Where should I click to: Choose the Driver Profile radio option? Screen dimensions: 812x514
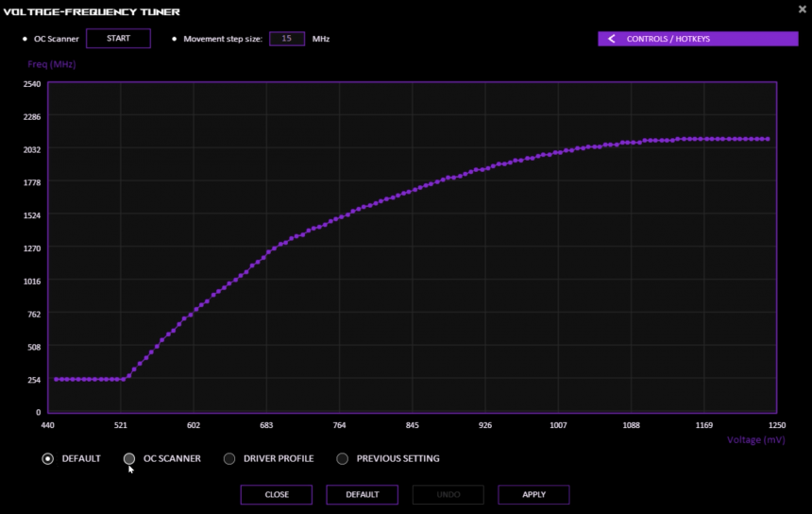tap(229, 459)
